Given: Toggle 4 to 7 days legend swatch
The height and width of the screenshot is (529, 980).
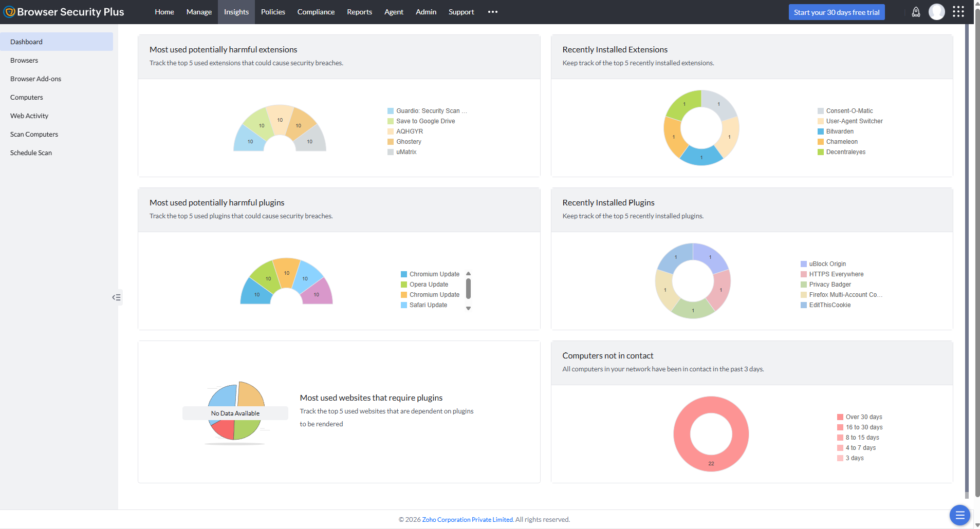Looking at the screenshot, I should click(840, 448).
